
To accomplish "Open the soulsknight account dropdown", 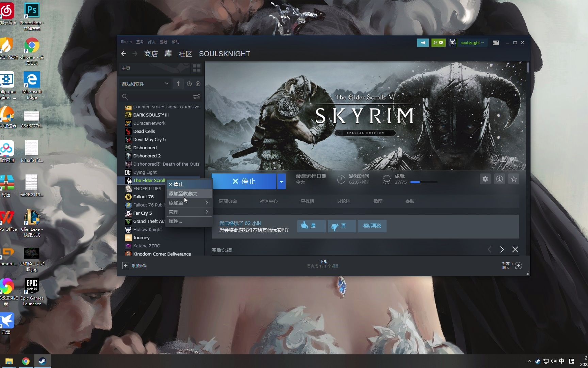I will pyautogui.click(x=472, y=43).
